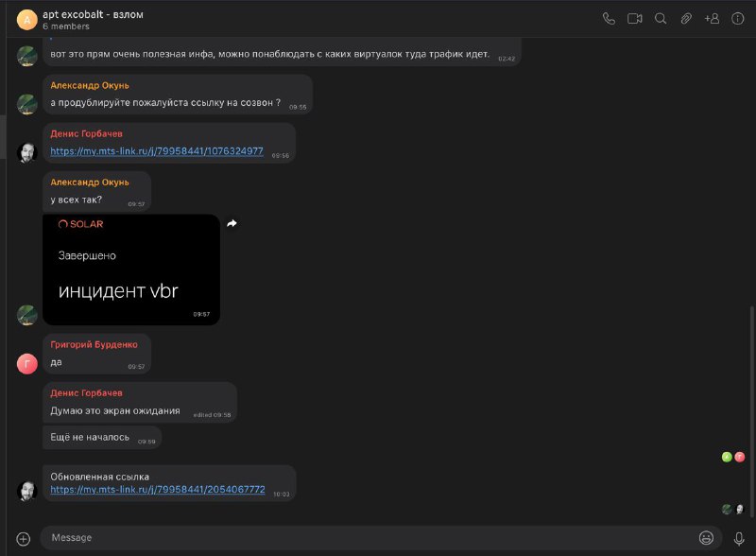The image size is (756, 556).
Task: Click the plus attach button beside Message
Action: (x=23, y=539)
